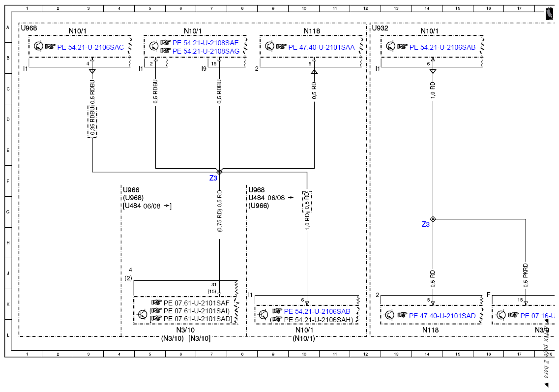This screenshot has width=559, height=392.
Task: Open the PE 47.40-U-2101SAA link
Action: coord(322,47)
